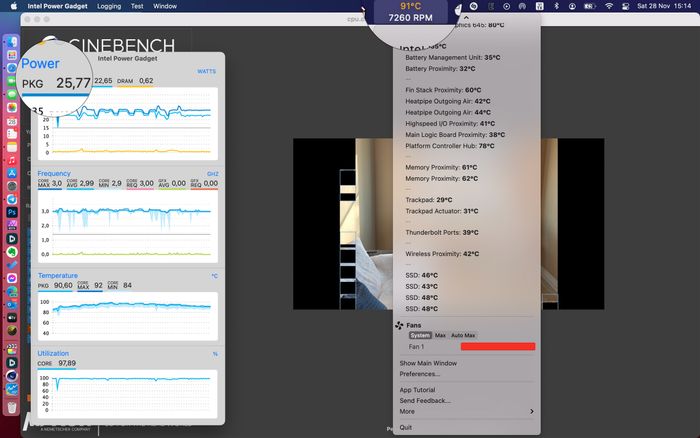This screenshot has height=438, width=700.
Task: Open Microsoft Edge from the Dock
Action: [12, 292]
